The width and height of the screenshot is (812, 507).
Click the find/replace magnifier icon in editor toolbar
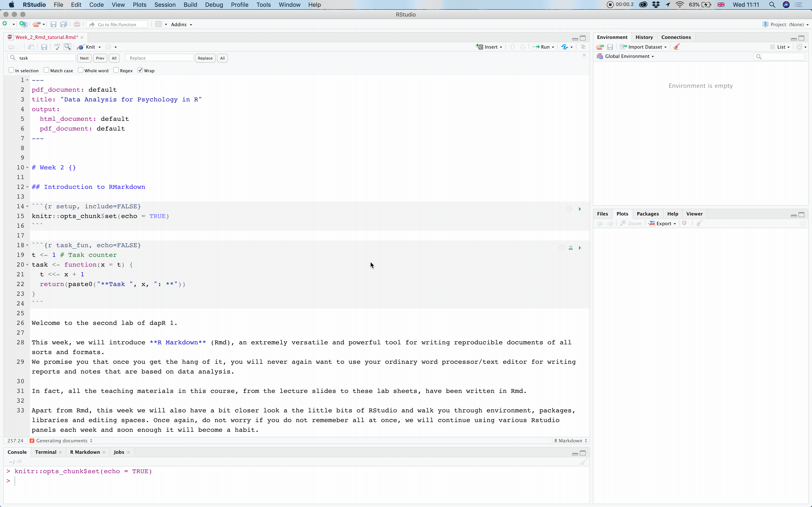67,47
